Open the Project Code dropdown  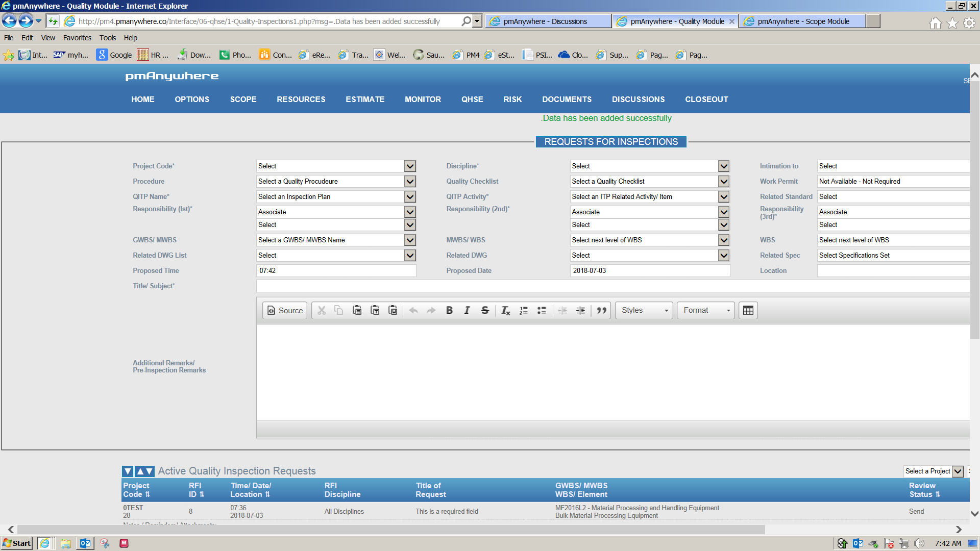pos(410,166)
